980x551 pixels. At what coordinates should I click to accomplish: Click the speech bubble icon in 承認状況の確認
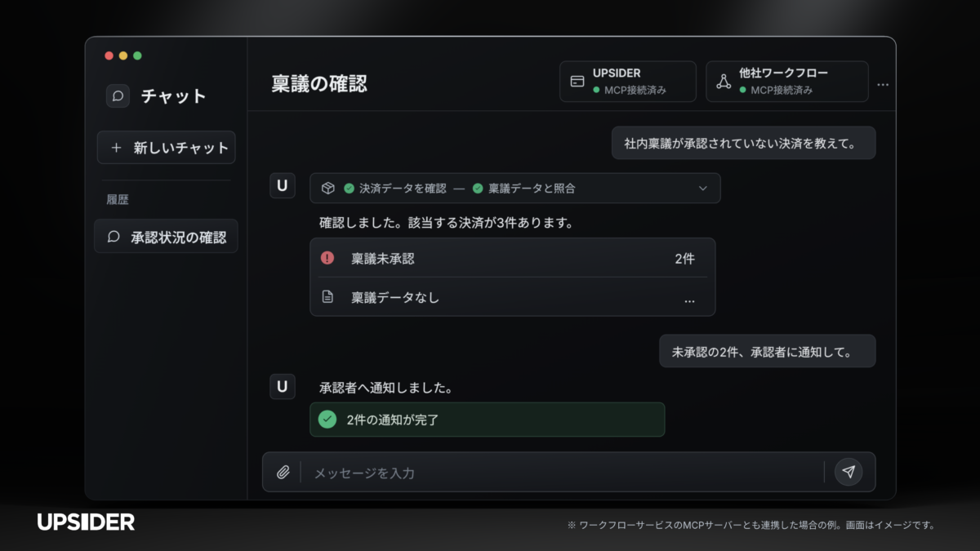(114, 238)
